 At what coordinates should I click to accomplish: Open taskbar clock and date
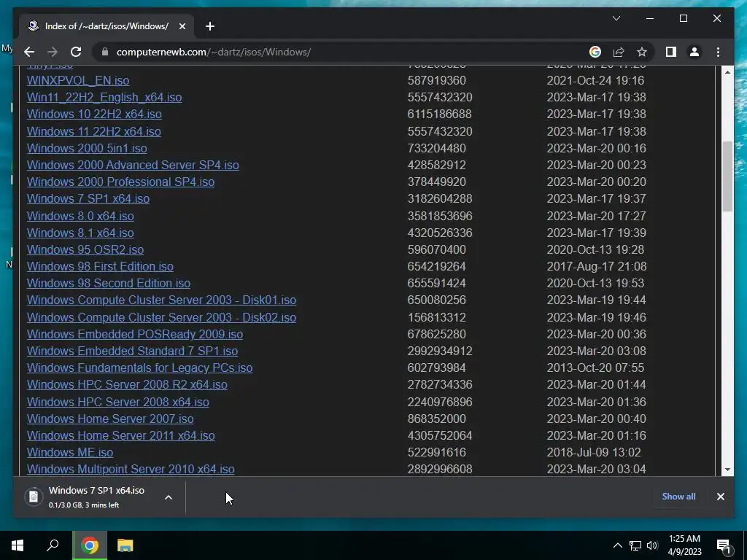tap(684, 545)
